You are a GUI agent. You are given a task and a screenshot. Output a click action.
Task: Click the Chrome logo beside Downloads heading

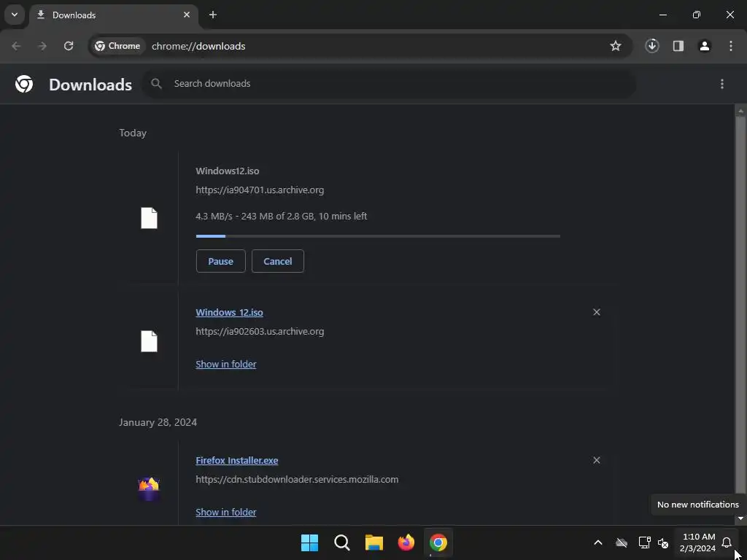coord(24,84)
